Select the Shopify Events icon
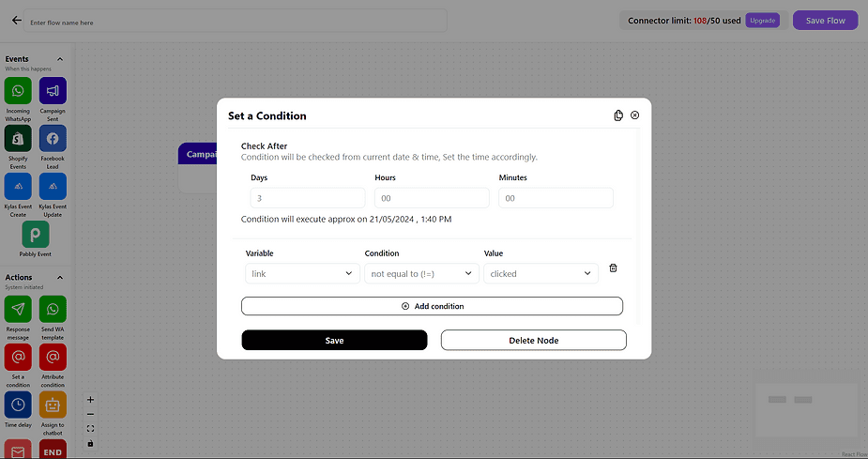 pyautogui.click(x=18, y=138)
